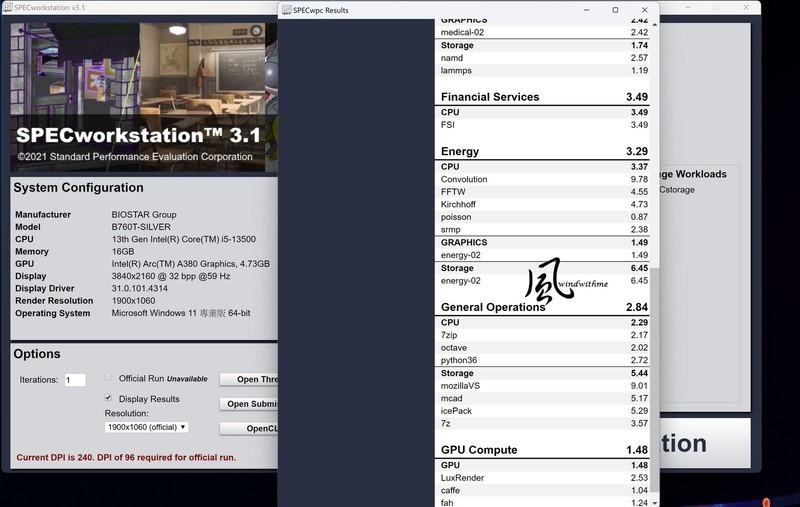The height and width of the screenshot is (507, 800).
Task: Minimize the SPECwpc Results window
Action: (586, 10)
